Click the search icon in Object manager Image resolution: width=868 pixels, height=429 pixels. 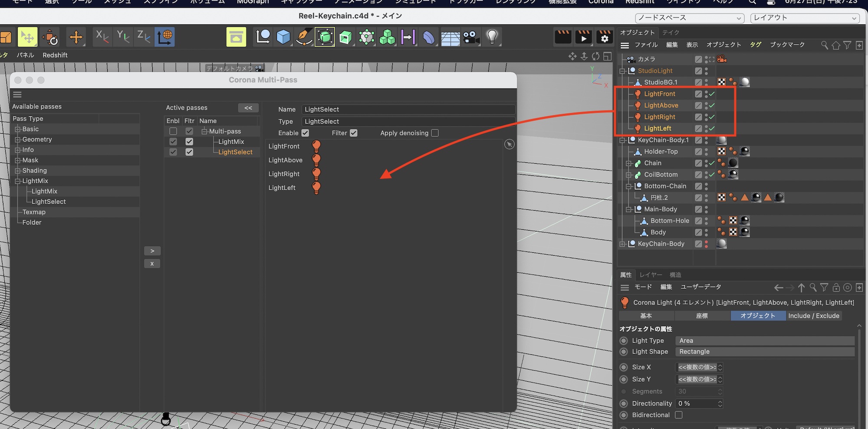coord(824,45)
